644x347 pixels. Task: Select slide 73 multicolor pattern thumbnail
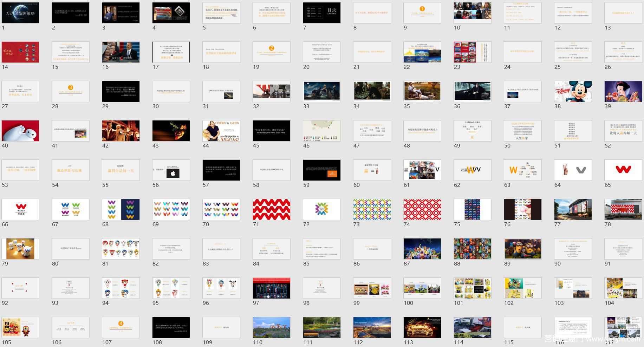coord(372,210)
